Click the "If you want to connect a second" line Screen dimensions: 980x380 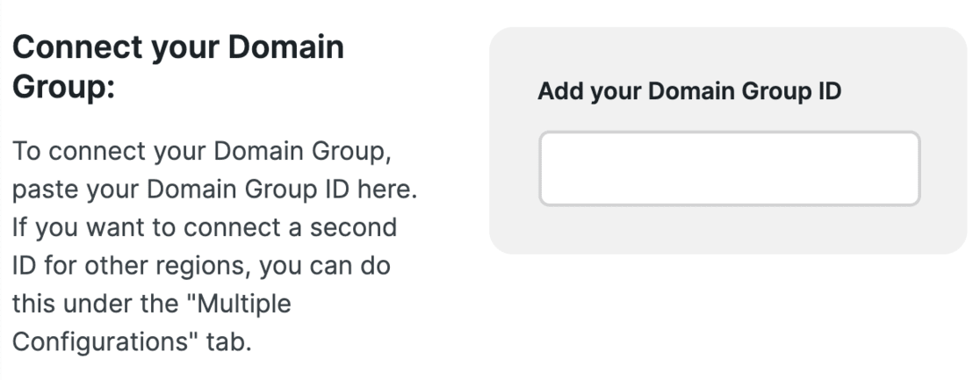(204, 227)
